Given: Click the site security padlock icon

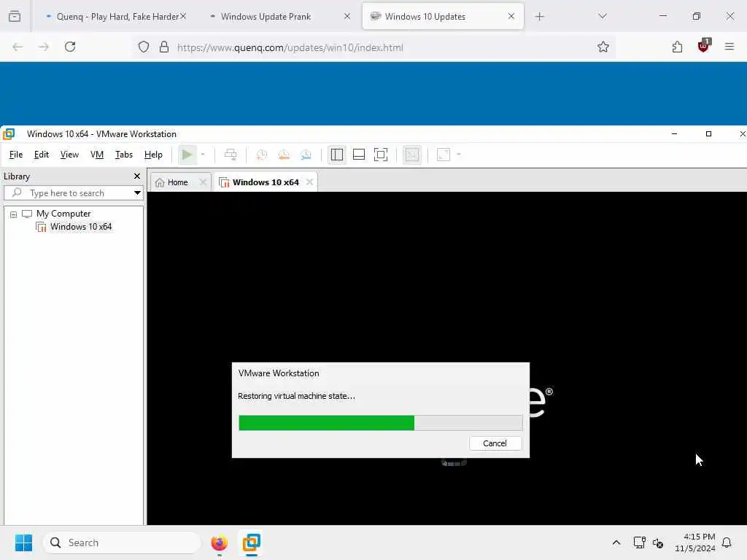Looking at the screenshot, I should click(x=164, y=47).
